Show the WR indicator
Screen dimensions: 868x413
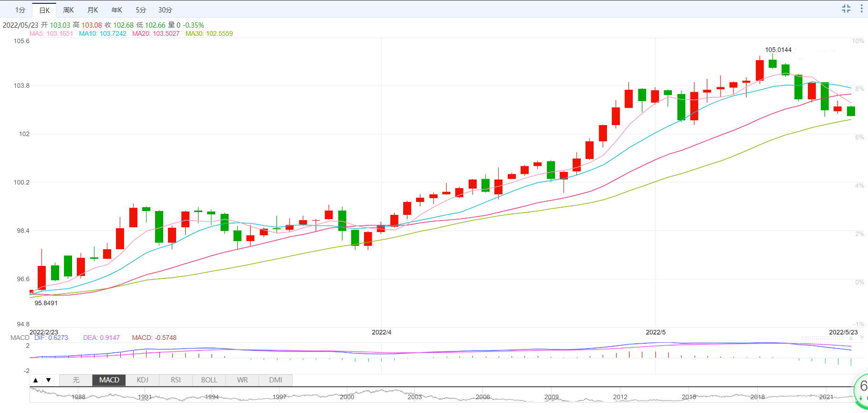(x=242, y=380)
